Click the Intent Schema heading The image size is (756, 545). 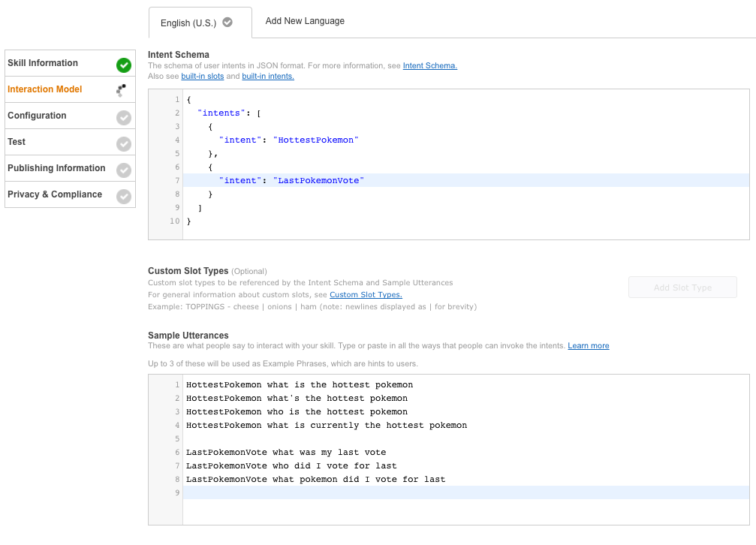179,55
